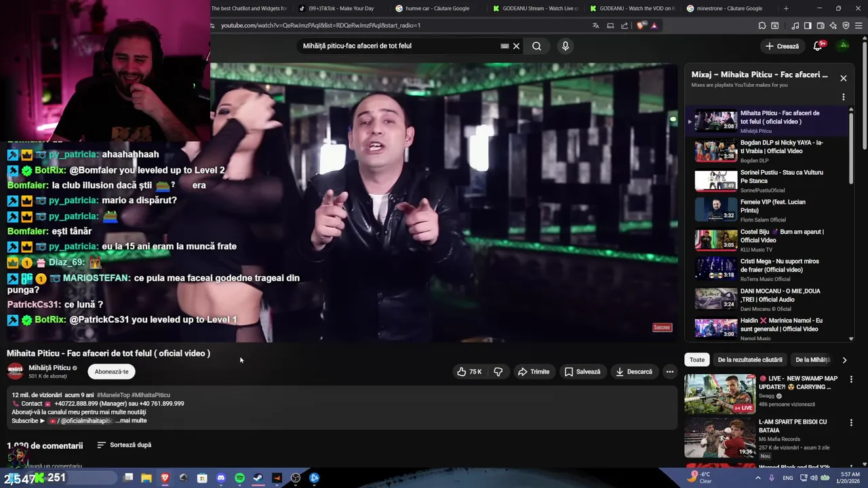Open the browser Extensions puzzle icon
The width and height of the screenshot is (868, 488).
762,26
